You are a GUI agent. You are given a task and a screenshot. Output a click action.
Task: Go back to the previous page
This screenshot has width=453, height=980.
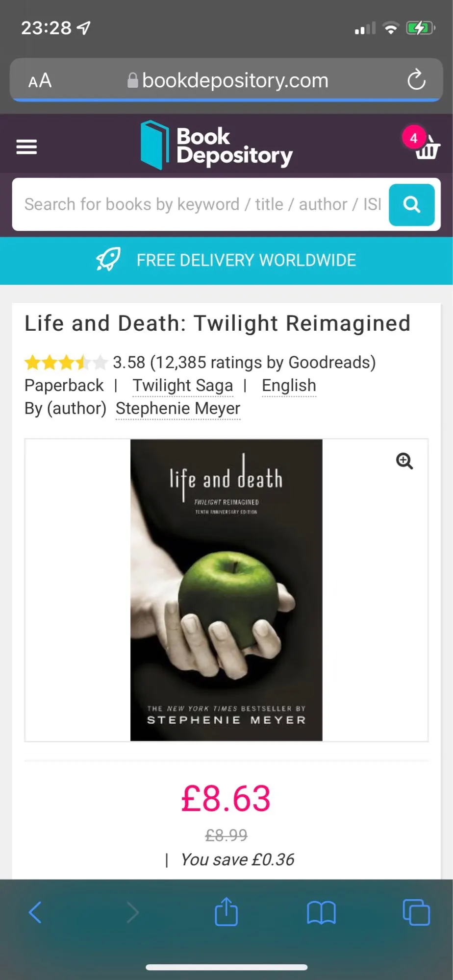[x=35, y=912]
